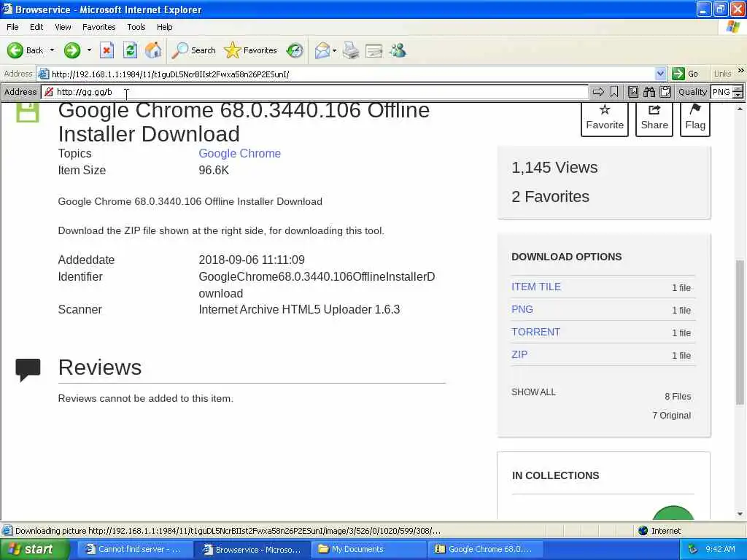Click the insecure connection icon beside gg.gg URL
Image resolution: width=747 pixels, height=560 pixels.
49,92
